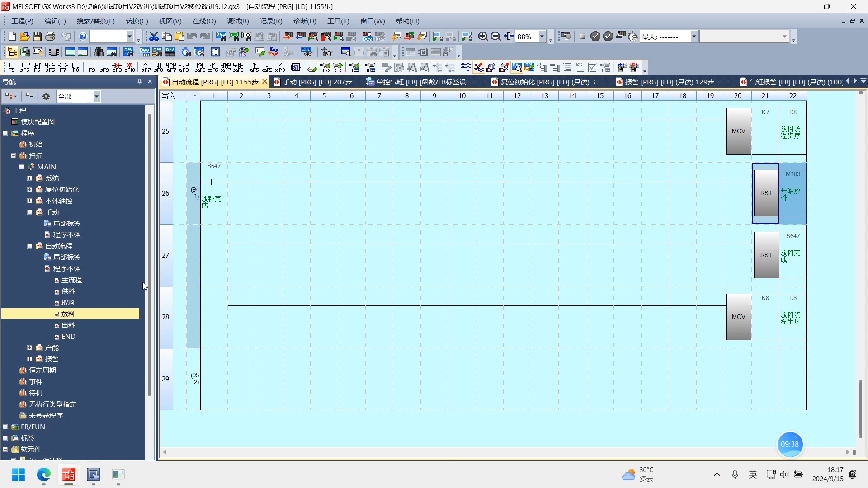
Task: Expand the 系统 tree node
Action: 30,178
